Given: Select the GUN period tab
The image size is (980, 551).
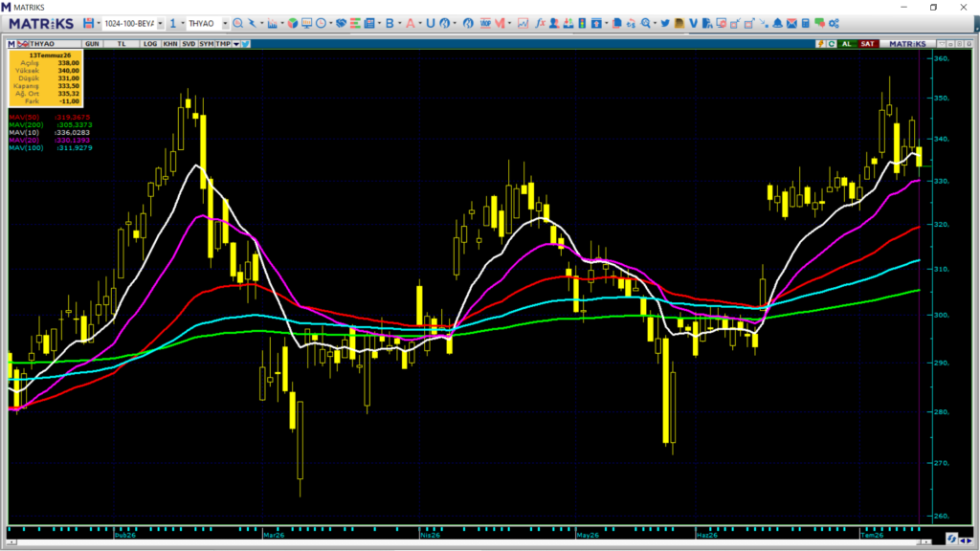Looking at the screenshot, I should coord(92,44).
